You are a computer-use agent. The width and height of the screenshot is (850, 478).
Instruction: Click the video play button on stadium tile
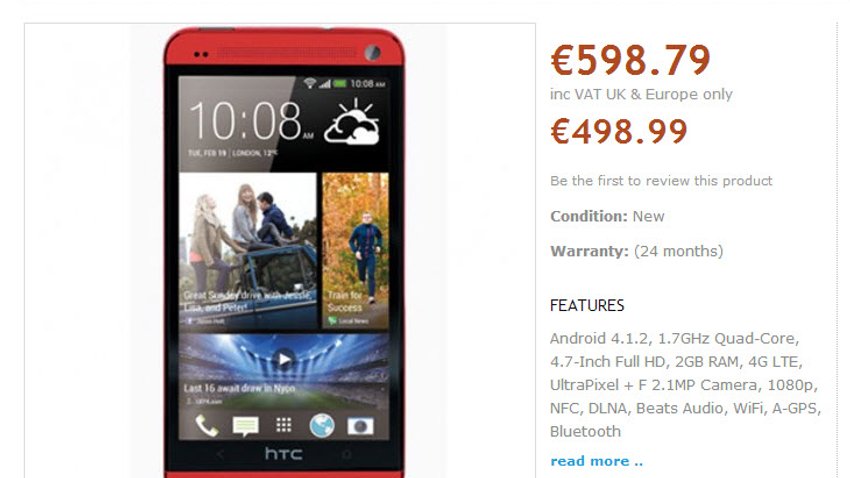(x=284, y=359)
